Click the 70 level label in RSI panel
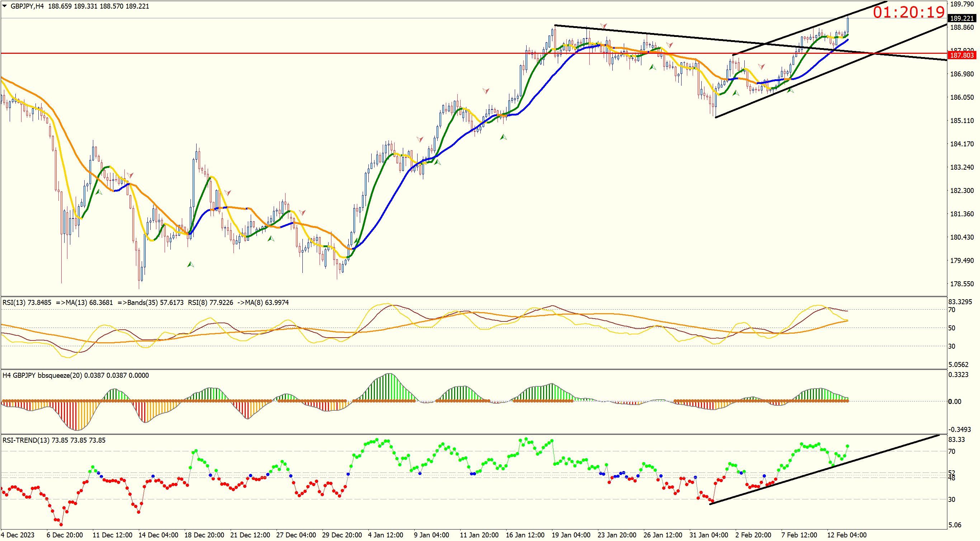The width and height of the screenshot is (980, 541). coord(952,310)
